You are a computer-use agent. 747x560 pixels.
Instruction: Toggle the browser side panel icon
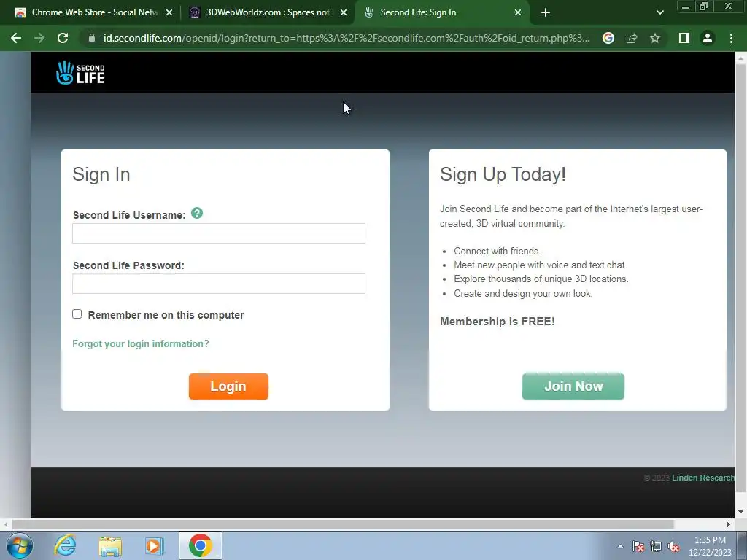pos(684,38)
